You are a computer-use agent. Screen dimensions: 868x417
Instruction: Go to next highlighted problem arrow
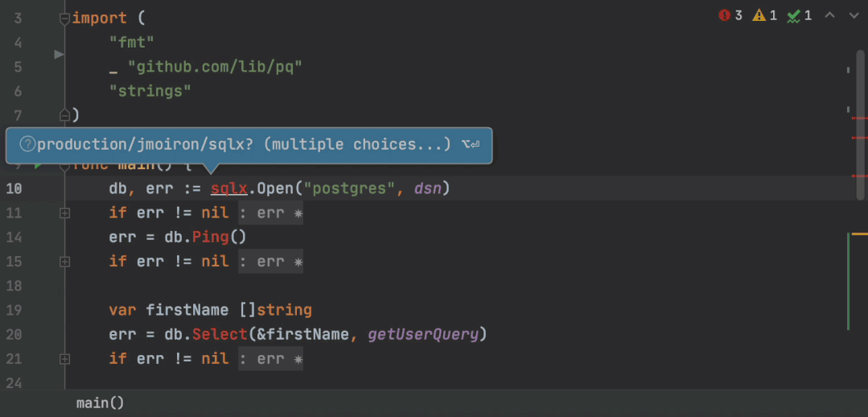[854, 15]
